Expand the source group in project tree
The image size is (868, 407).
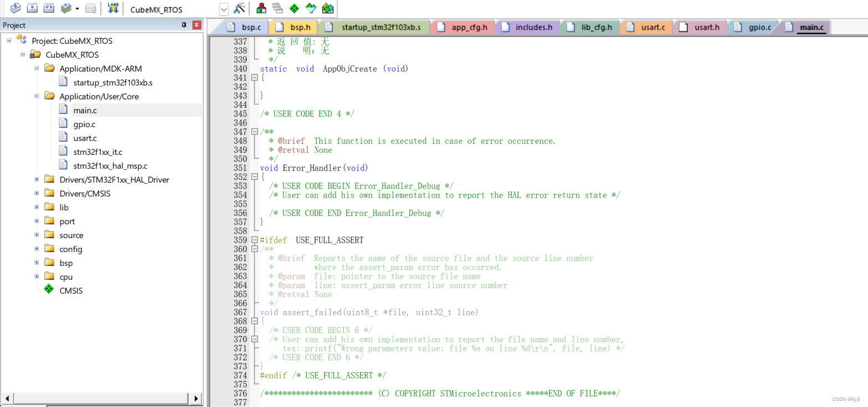coord(37,235)
